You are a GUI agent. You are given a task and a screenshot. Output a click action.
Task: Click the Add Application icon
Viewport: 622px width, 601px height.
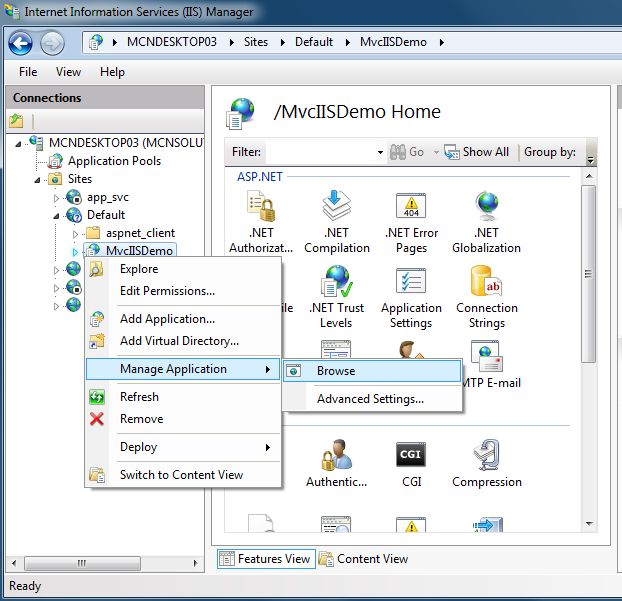[97, 319]
